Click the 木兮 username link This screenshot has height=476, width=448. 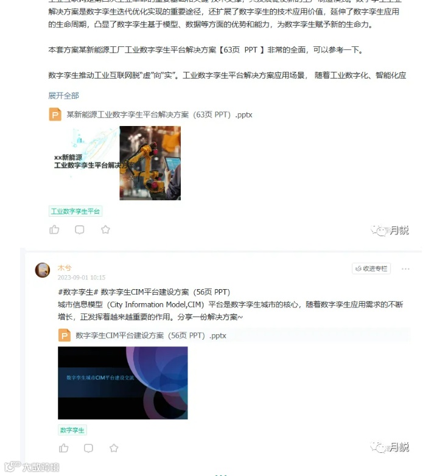65,268
